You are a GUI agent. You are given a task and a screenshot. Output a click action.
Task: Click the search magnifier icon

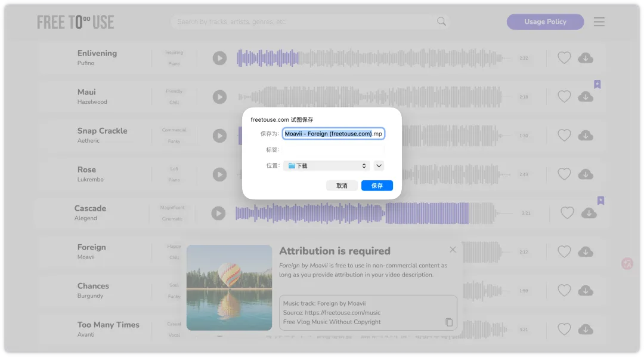point(441,21)
